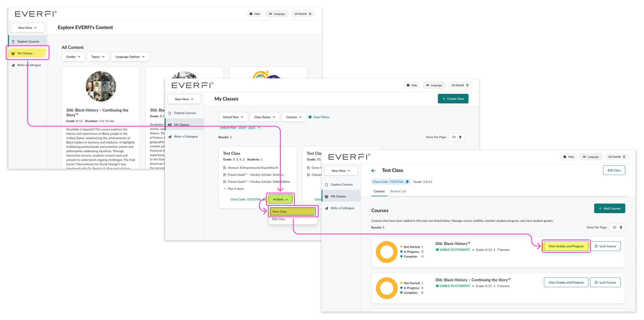644x320 pixels.
Task: Copy class code 723357b6 using clipboard icon
Action: (407, 182)
